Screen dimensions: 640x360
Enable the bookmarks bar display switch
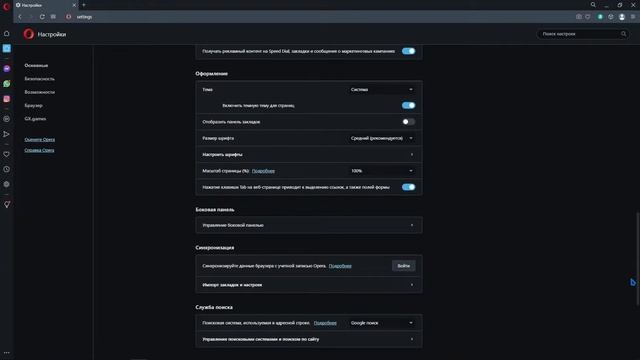tap(408, 122)
